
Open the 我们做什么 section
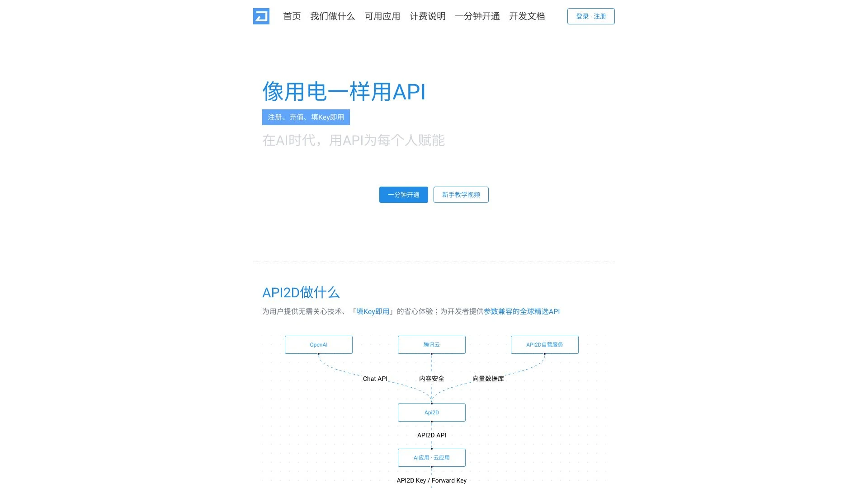(332, 16)
